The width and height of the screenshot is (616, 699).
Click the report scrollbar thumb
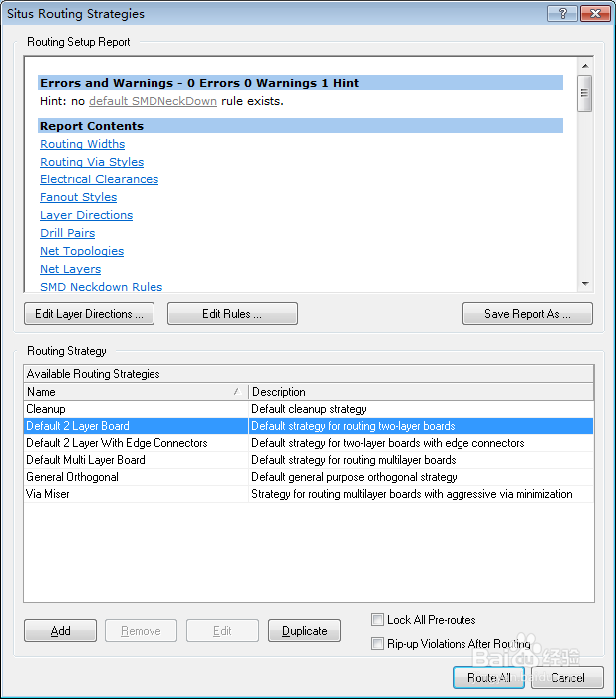point(585,93)
